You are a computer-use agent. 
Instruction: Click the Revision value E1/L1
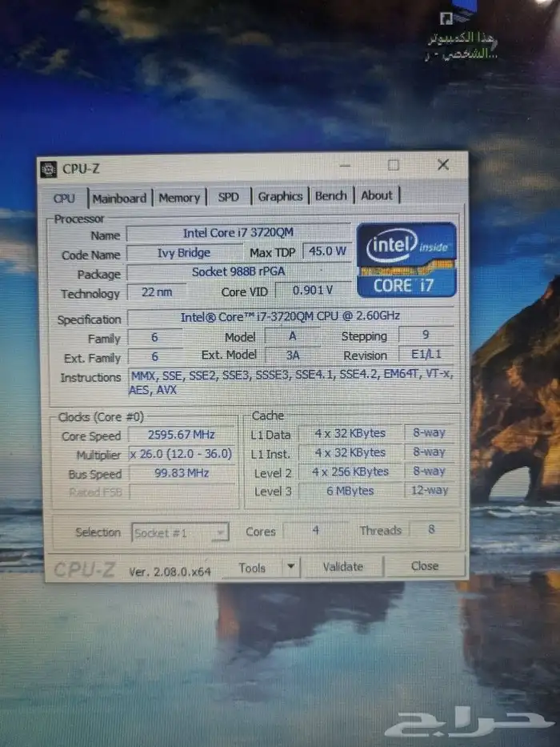[426, 355]
